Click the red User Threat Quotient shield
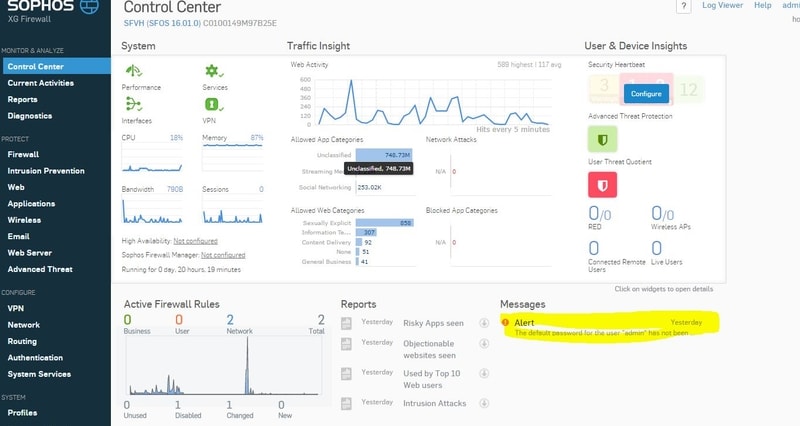Viewport: 800px width, 426px height. tap(602, 185)
